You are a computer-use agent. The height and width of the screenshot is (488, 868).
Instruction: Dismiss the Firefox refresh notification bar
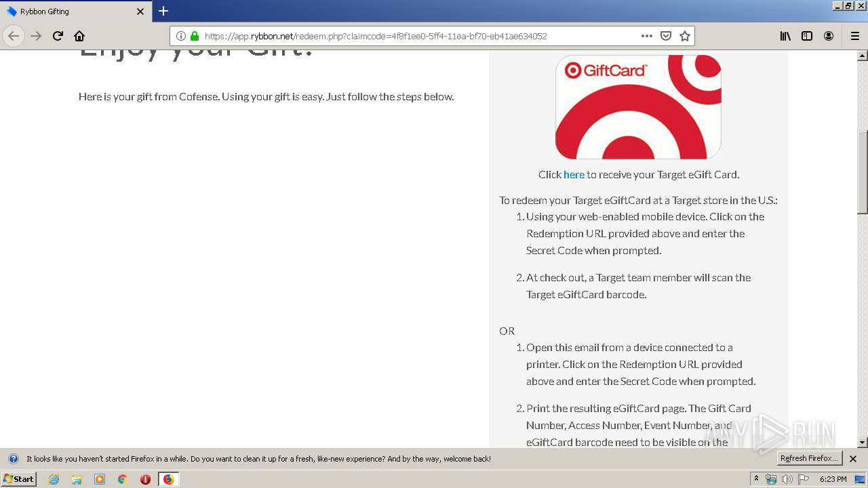coord(853,459)
